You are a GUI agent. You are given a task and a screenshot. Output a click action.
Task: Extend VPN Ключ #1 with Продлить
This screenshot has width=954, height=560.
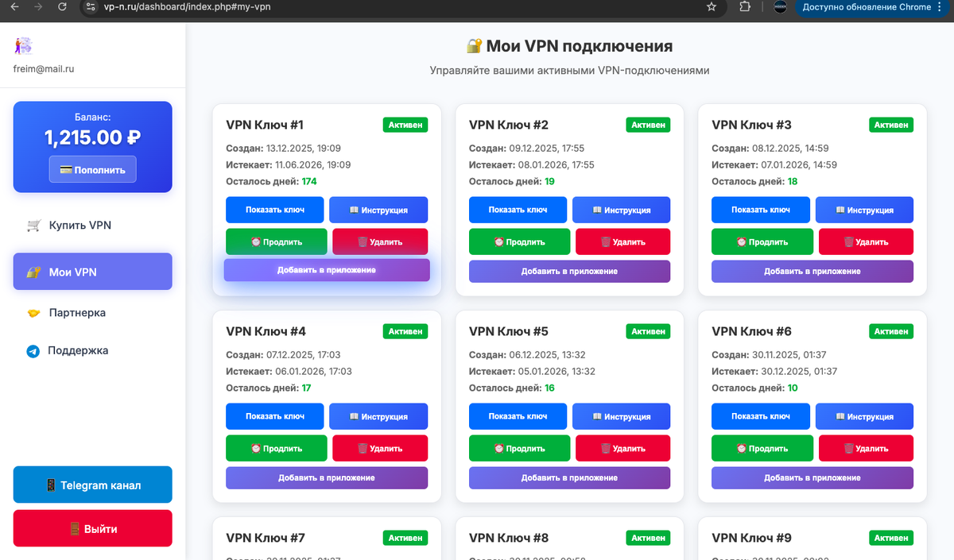click(x=277, y=241)
